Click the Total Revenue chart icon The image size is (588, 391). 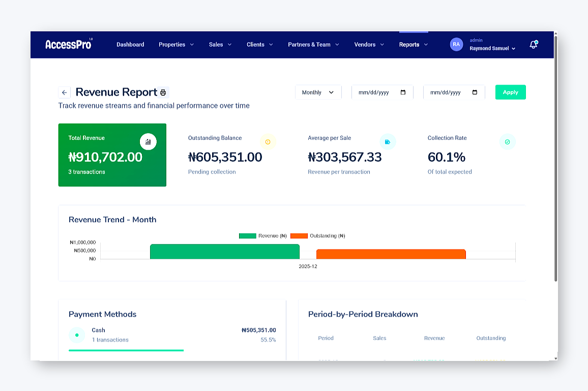[x=148, y=142]
